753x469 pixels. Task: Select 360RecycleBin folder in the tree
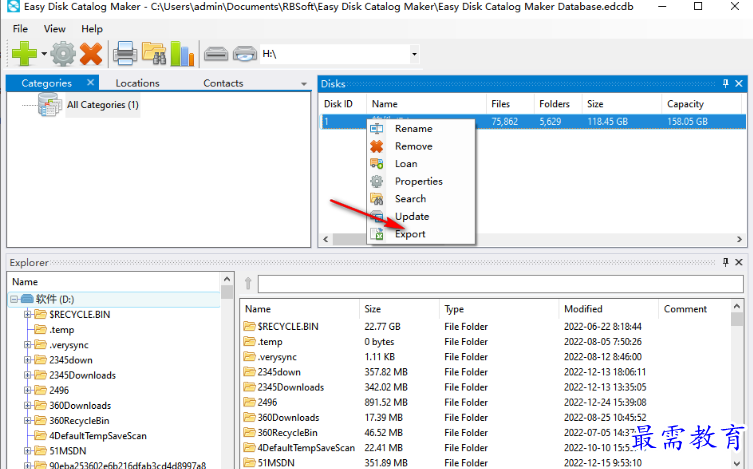tap(79, 421)
